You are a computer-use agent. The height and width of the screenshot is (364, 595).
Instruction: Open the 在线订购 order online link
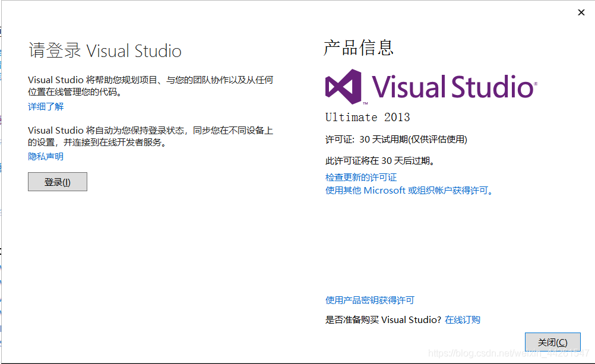tap(462, 319)
